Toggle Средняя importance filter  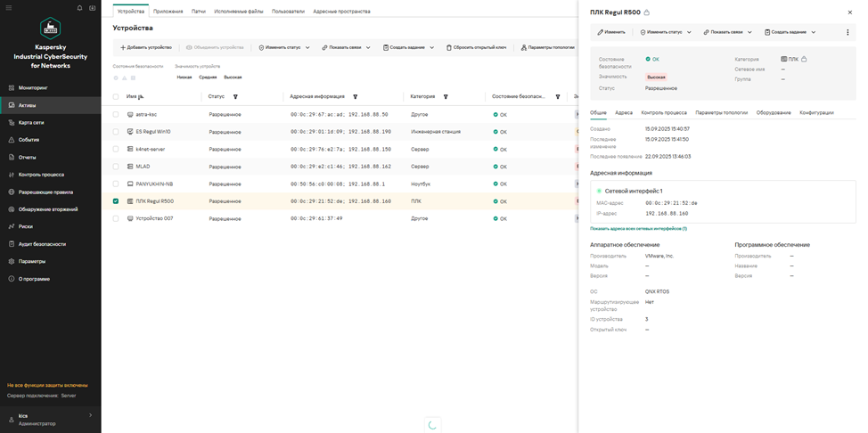coord(208,78)
